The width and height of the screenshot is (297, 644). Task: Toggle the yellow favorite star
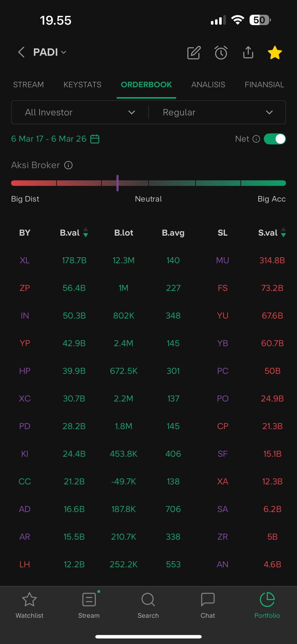274,53
